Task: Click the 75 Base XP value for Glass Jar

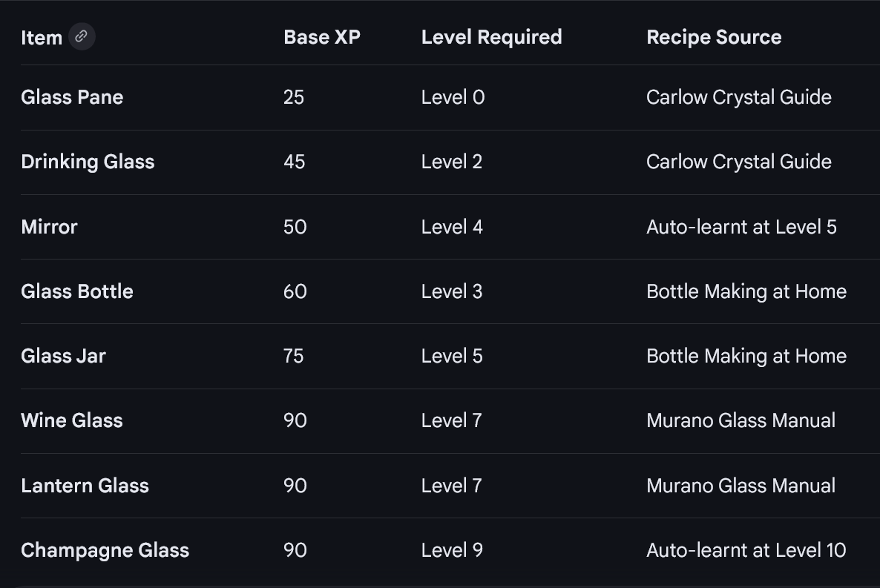Action: (294, 356)
